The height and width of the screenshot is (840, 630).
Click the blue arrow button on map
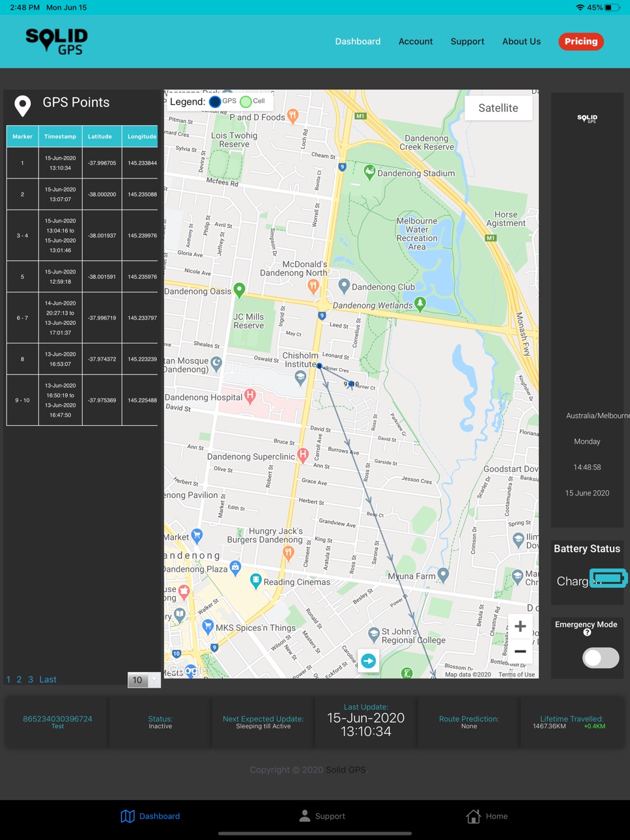point(369,661)
